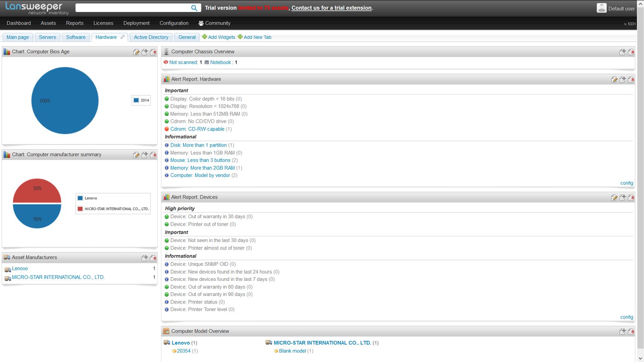This screenshot has height=362, width=644.
Task: Move the Computer Model Overview widget icon
Action: pyautogui.click(x=622, y=331)
